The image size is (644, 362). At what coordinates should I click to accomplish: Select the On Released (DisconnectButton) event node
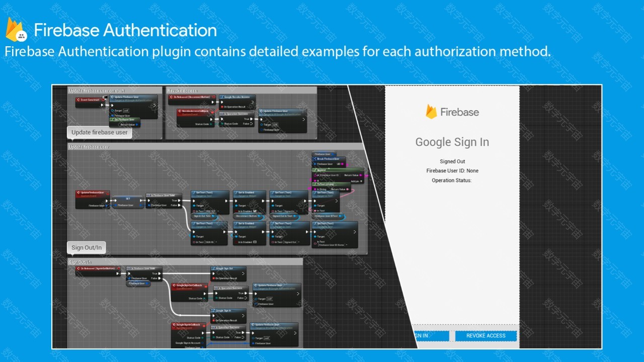pos(192,99)
